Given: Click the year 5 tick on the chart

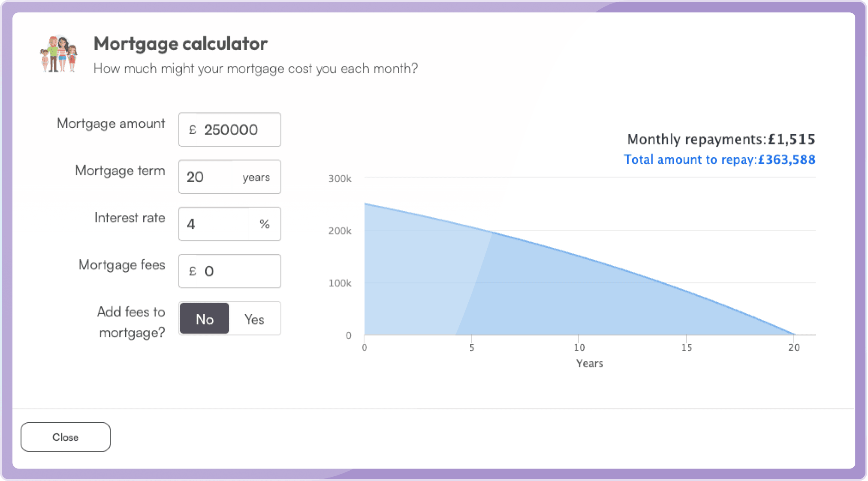Looking at the screenshot, I should click(472, 347).
